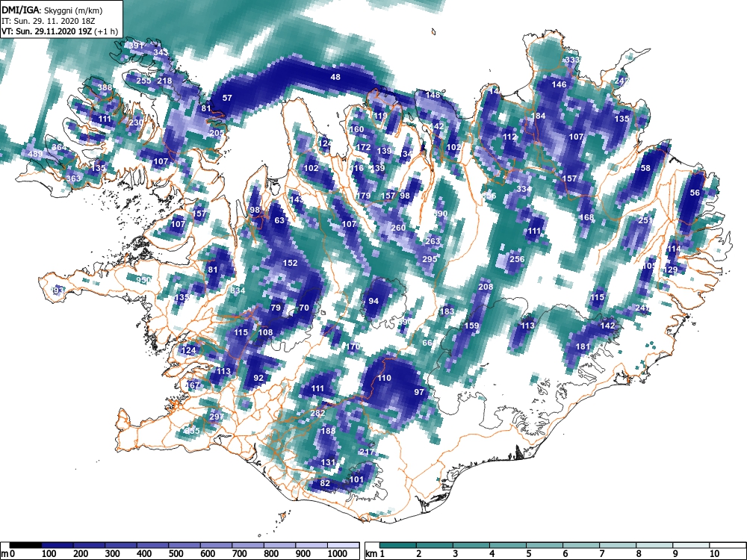Click the black 0–100 m legend swatch
Image resolution: width=747 pixels, height=560 pixels.
(x=25, y=545)
